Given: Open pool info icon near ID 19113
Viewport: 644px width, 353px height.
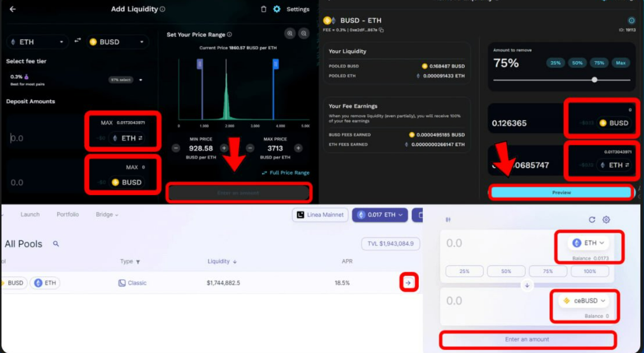Looking at the screenshot, I should click(x=632, y=20).
